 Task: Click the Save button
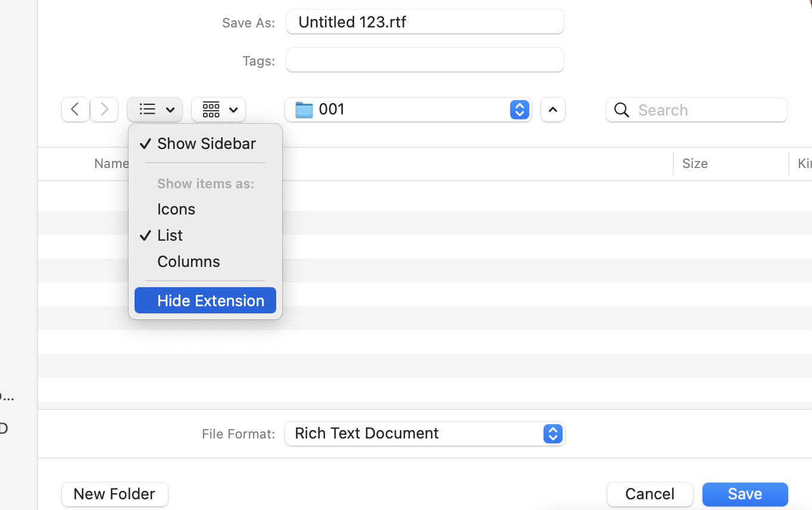click(745, 494)
